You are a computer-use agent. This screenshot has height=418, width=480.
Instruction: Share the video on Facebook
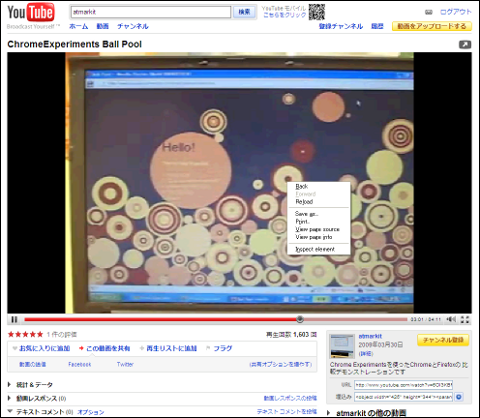pyautogui.click(x=80, y=364)
